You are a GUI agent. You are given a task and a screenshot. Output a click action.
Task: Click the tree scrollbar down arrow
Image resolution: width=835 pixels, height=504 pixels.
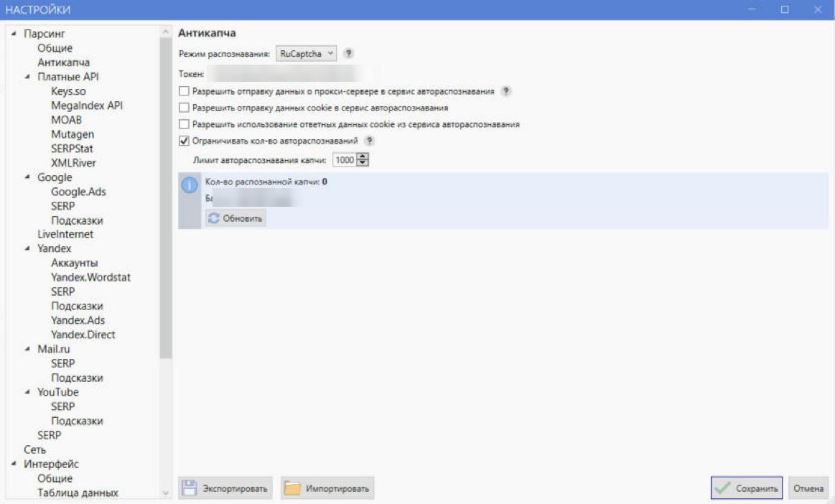pyautogui.click(x=166, y=493)
